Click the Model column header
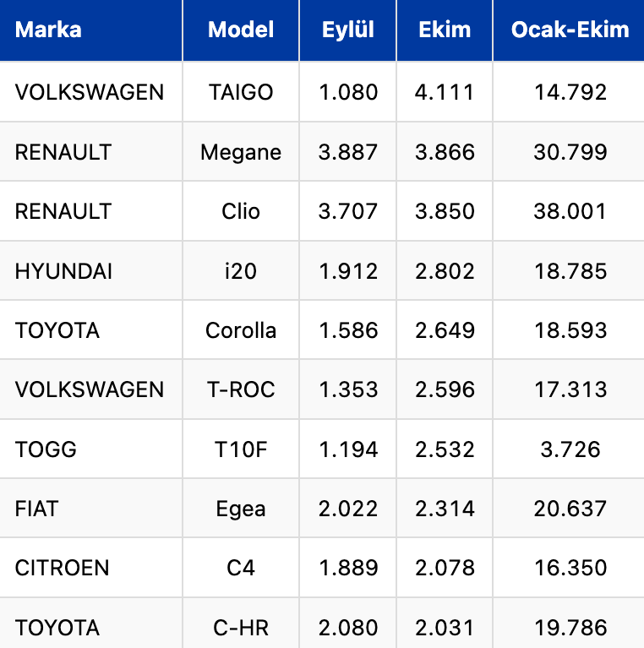The image size is (644, 648). click(241, 30)
